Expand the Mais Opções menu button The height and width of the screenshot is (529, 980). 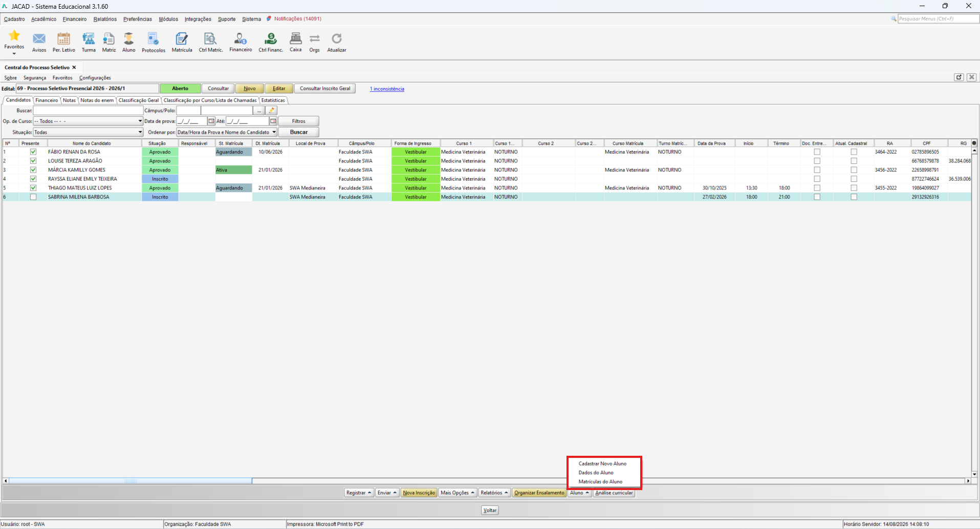(x=458, y=493)
